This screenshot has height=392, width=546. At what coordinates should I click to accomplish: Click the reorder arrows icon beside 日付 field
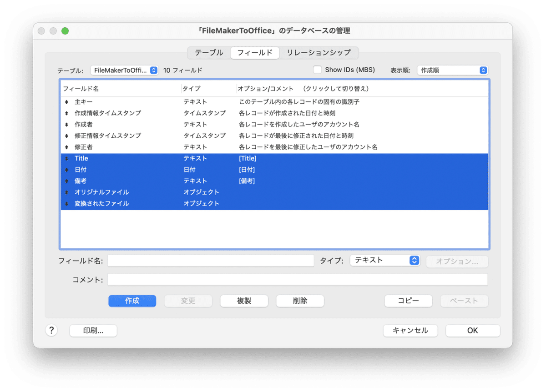point(66,169)
